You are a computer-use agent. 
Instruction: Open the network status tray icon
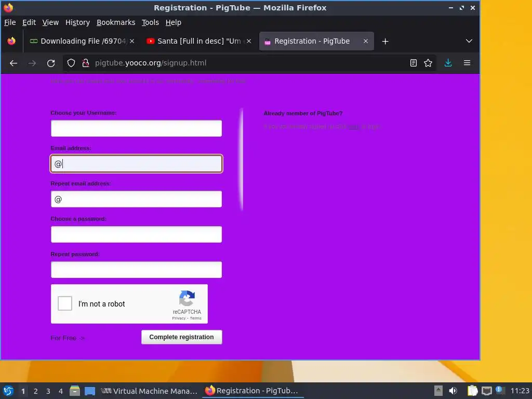click(x=486, y=391)
